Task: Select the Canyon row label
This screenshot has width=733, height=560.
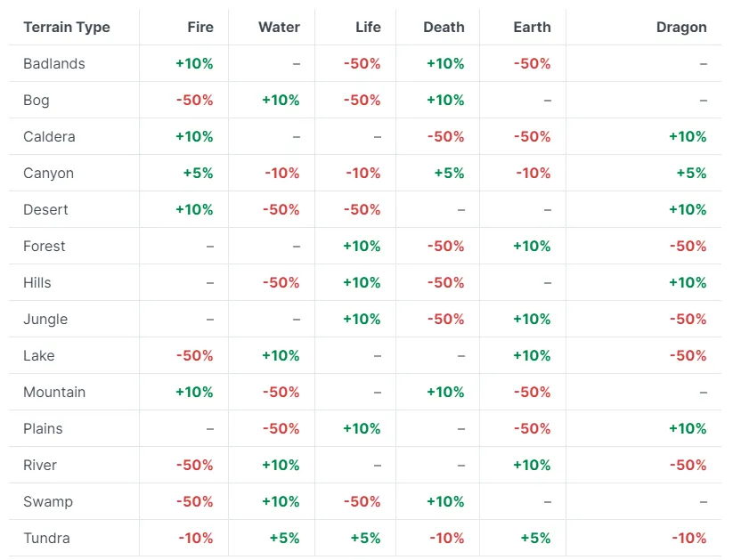Action: pyautogui.click(x=48, y=173)
